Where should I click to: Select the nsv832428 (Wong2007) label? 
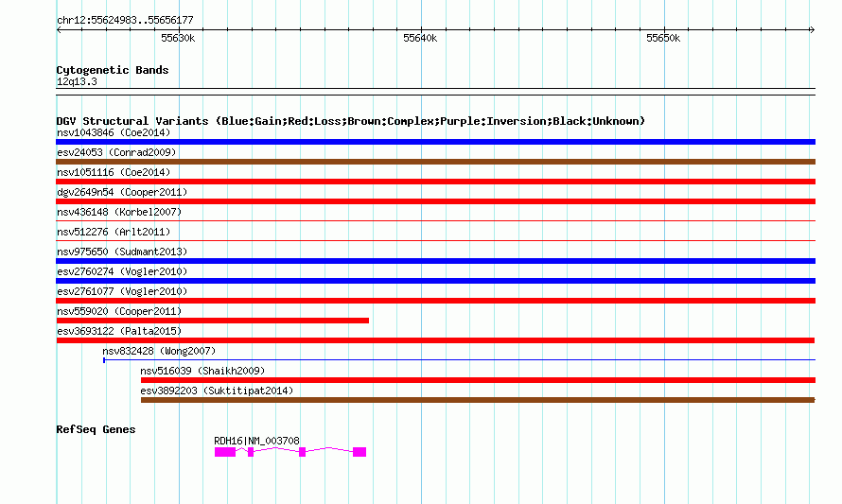point(159,351)
